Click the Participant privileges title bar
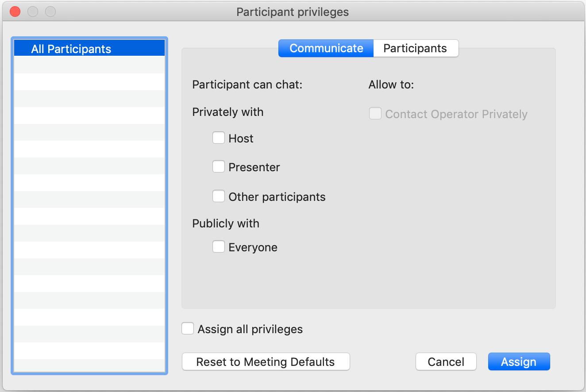The image size is (586, 392). click(x=293, y=12)
